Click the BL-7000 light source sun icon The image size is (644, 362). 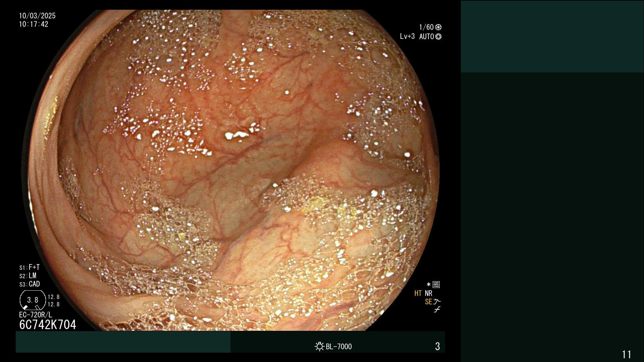tap(320, 346)
